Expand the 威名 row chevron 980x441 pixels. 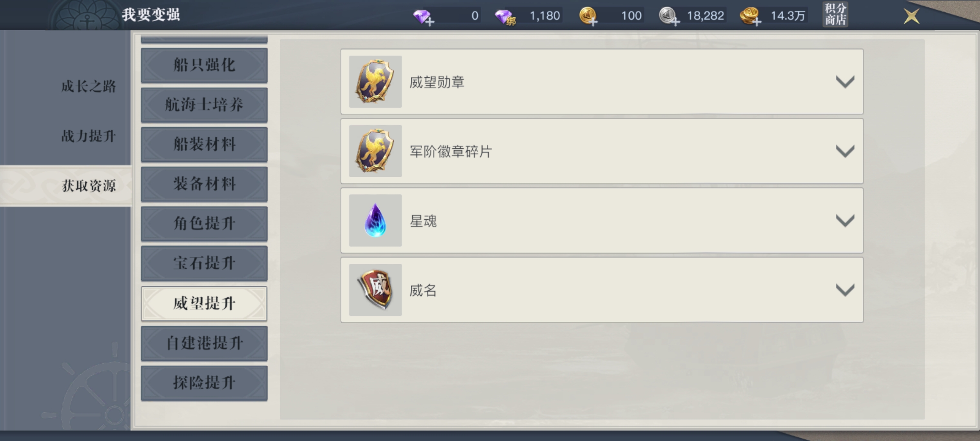tap(845, 290)
